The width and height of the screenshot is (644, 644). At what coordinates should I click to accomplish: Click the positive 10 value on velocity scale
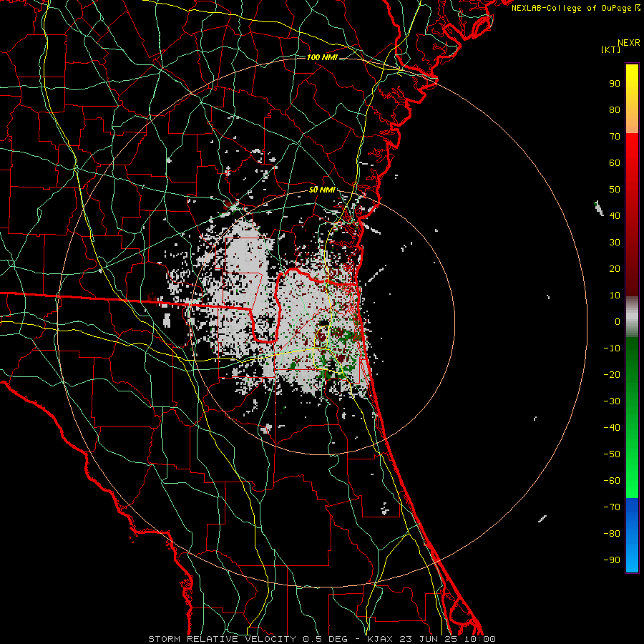(x=615, y=296)
